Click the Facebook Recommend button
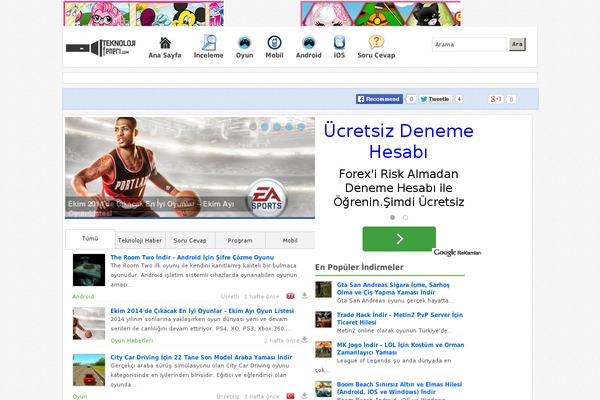 (379, 99)
